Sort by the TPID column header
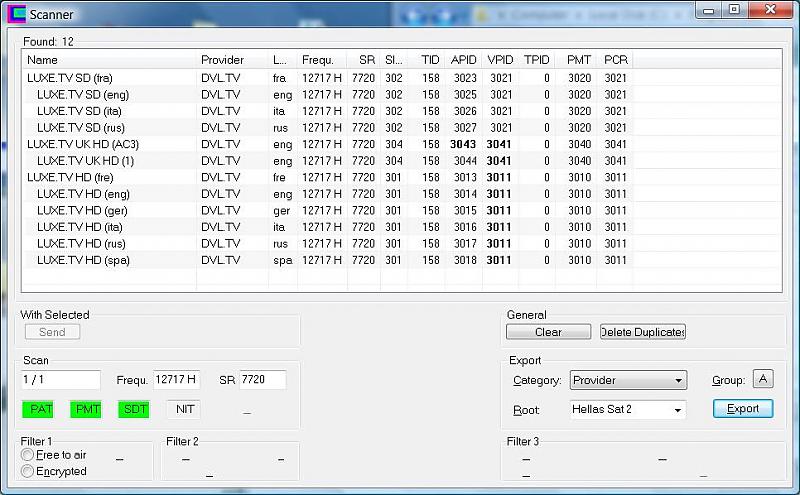Screen dimensions: 800x495 (x=537, y=60)
